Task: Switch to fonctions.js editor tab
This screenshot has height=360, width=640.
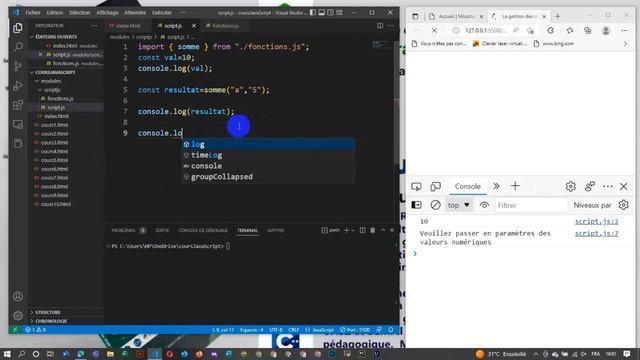Action: [x=225, y=26]
